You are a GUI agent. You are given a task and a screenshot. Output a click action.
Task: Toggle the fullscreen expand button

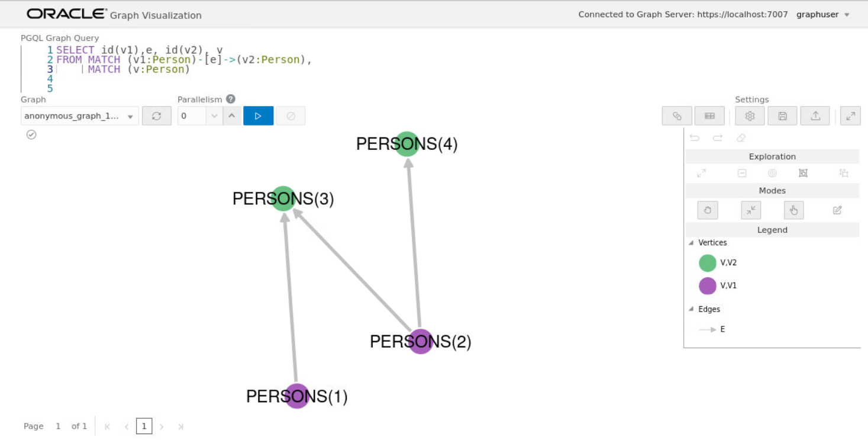pyautogui.click(x=850, y=116)
